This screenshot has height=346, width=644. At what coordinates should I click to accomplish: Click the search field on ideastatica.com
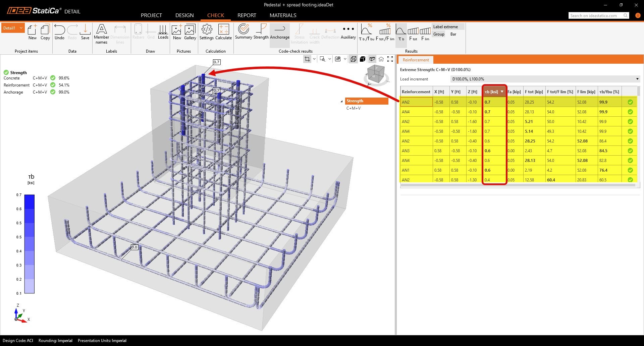[x=597, y=15]
